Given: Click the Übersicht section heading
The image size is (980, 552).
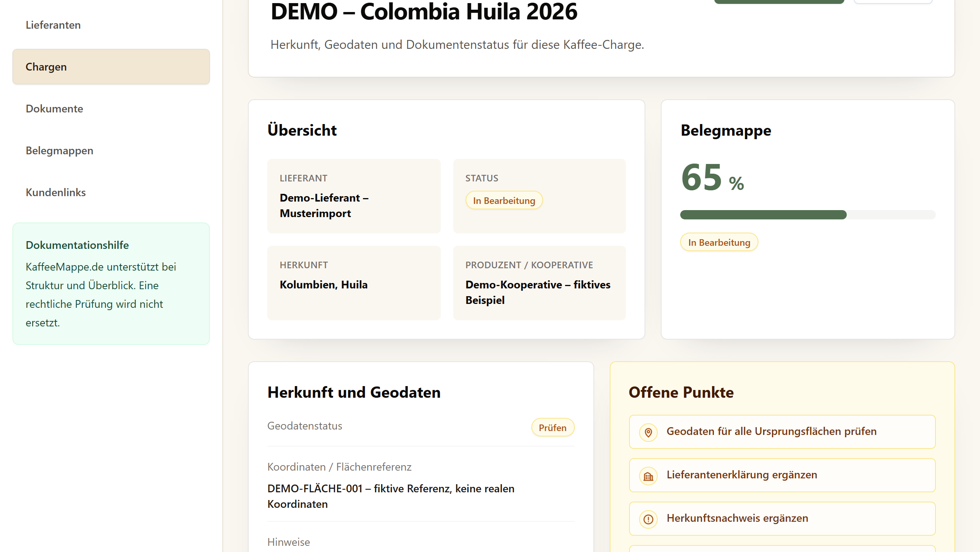Looking at the screenshot, I should [302, 130].
